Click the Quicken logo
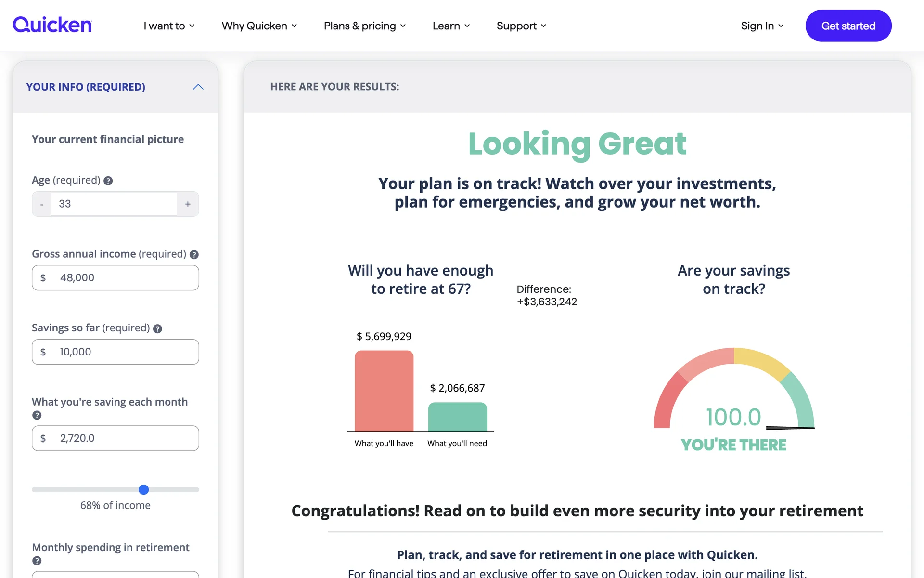Viewport: 924px width, 578px height. coord(52,25)
